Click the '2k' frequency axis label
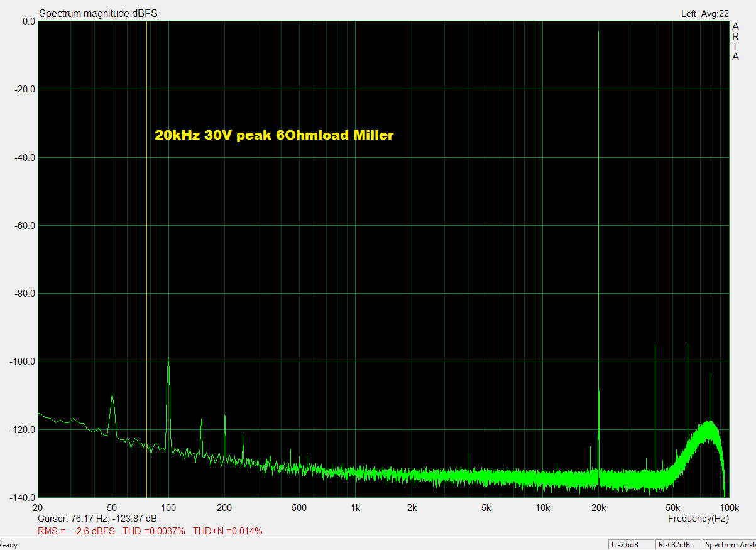Image resolution: width=756 pixels, height=550 pixels. click(x=412, y=508)
